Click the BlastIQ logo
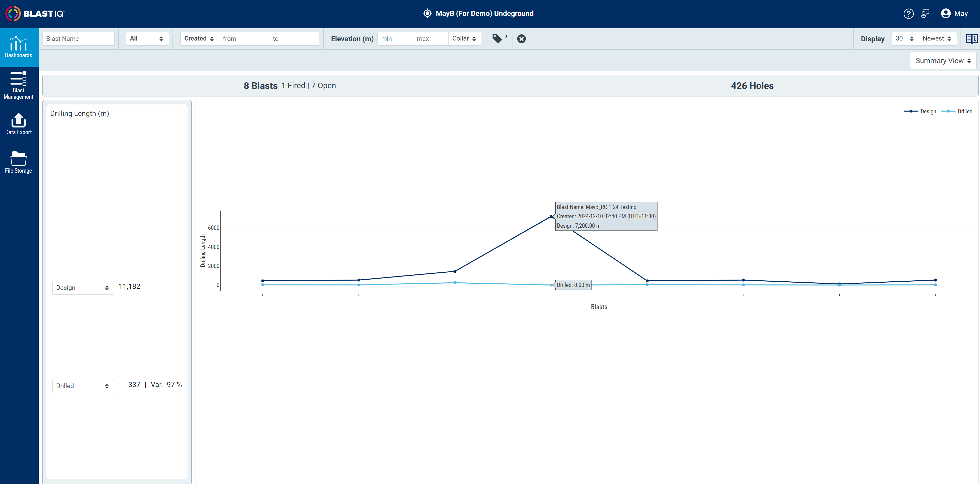The height and width of the screenshot is (484, 980). (x=35, y=14)
